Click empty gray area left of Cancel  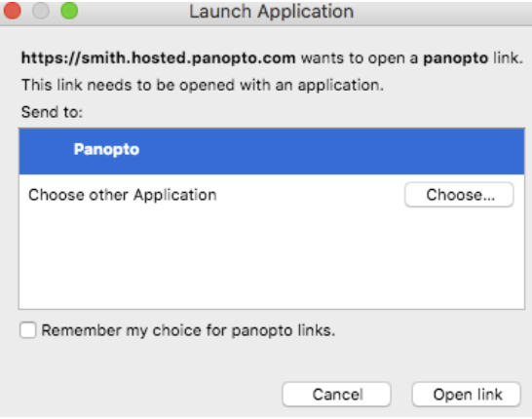pos(149,395)
